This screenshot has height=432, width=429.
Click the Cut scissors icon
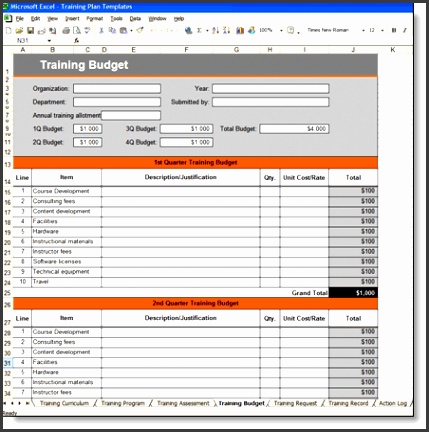pos(101,31)
